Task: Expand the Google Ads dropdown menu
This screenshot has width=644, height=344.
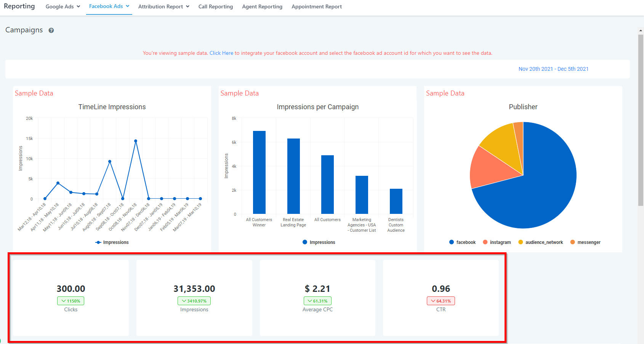Action: [x=63, y=6]
